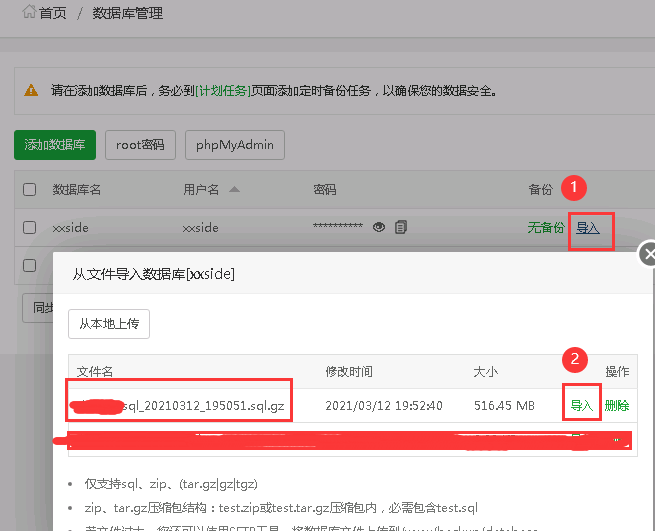Check the checkbox below xxside row
Screen dimensions: 655x531
click(29, 266)
